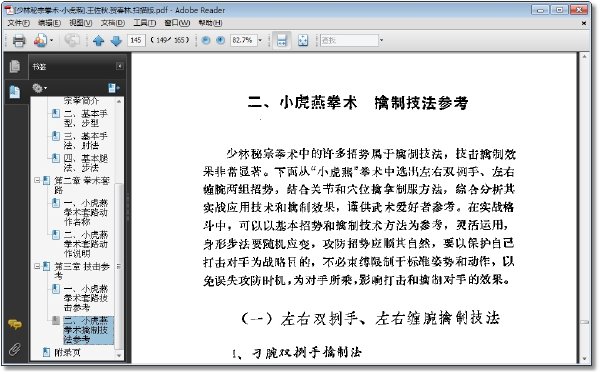Select the 附录页 bookmark
Image resolution: width=600 pixels, height=374 pixels.
[67, 352]
